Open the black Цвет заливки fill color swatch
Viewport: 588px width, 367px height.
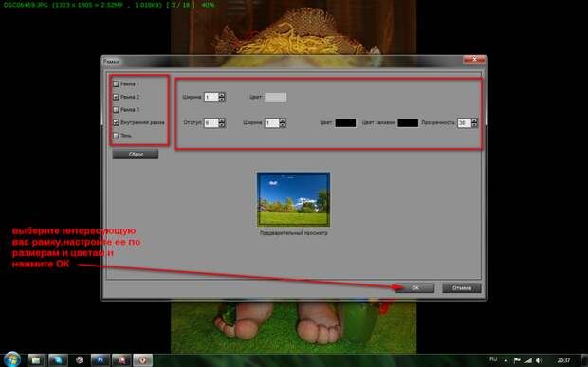(x=408, y=123)
